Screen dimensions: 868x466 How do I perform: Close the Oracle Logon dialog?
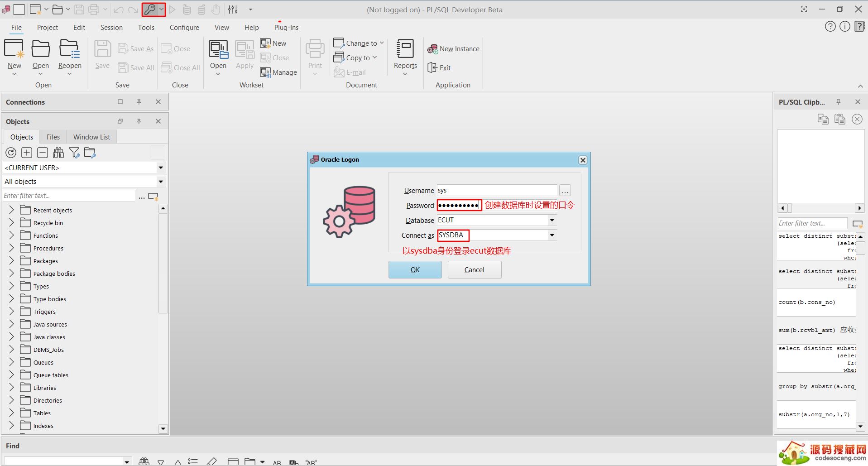(x=583, y=160)
